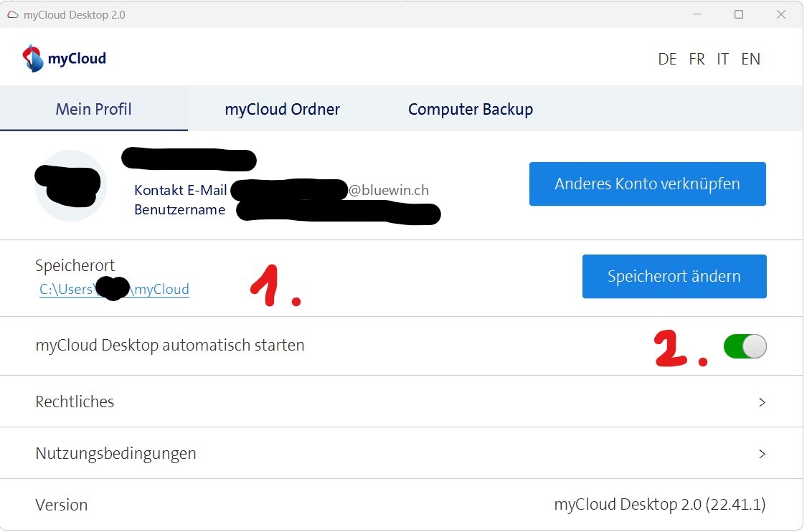Close the myCloud Desktop window

(x=780, y=14)
